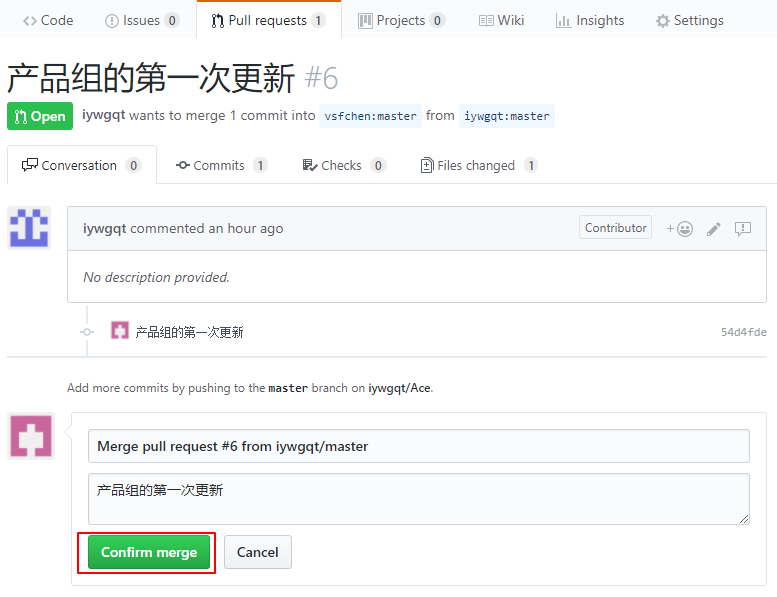Switch to the Issues tab

click(142, 20)
